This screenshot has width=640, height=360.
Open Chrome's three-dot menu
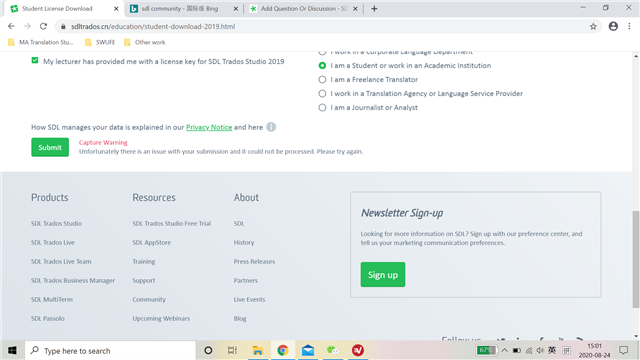tap(629, 26)
